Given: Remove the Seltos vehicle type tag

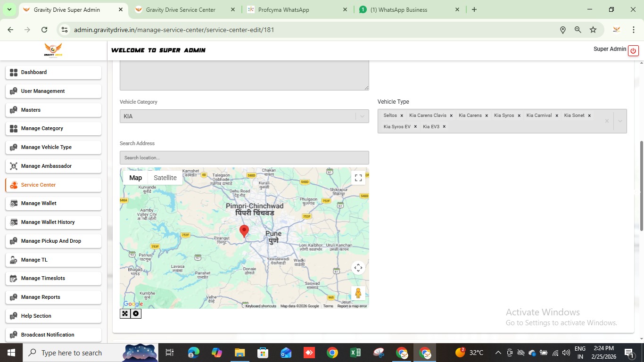Looking at the screenshot, I should pos(402,115).
